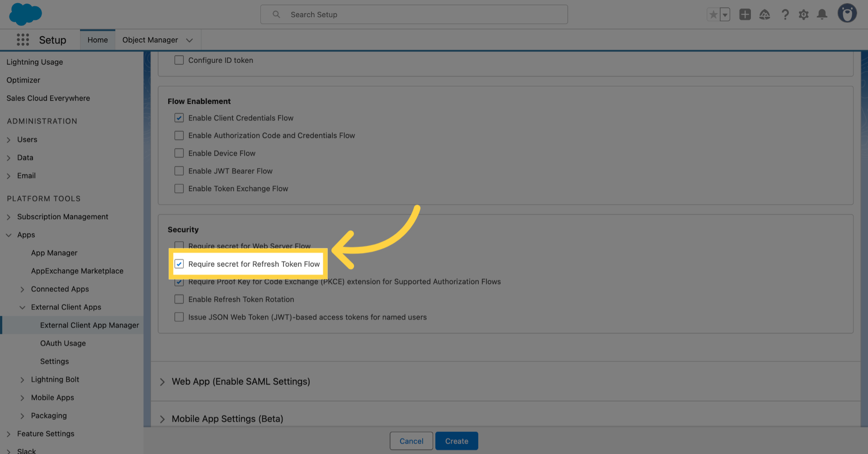Uncheck Enable Client Credentials Flow
Viewport: 868px width, 454px height.
(179, 118)
